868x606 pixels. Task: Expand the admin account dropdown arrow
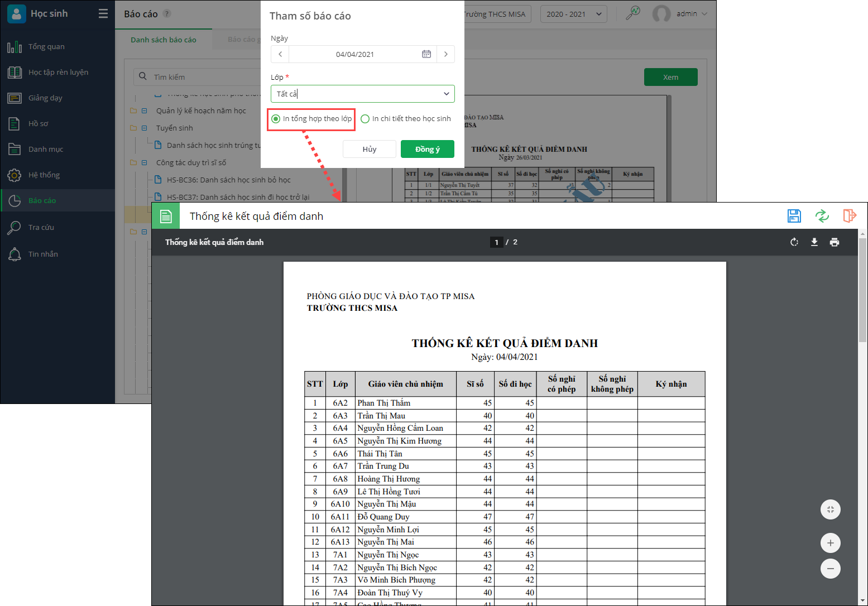[x=704, y=14]
